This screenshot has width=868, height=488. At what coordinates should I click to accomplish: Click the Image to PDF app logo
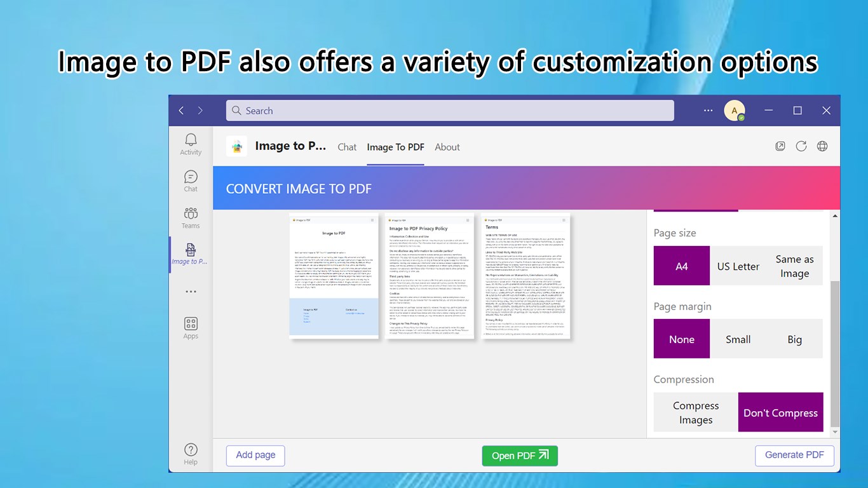[x=237, y=146]
